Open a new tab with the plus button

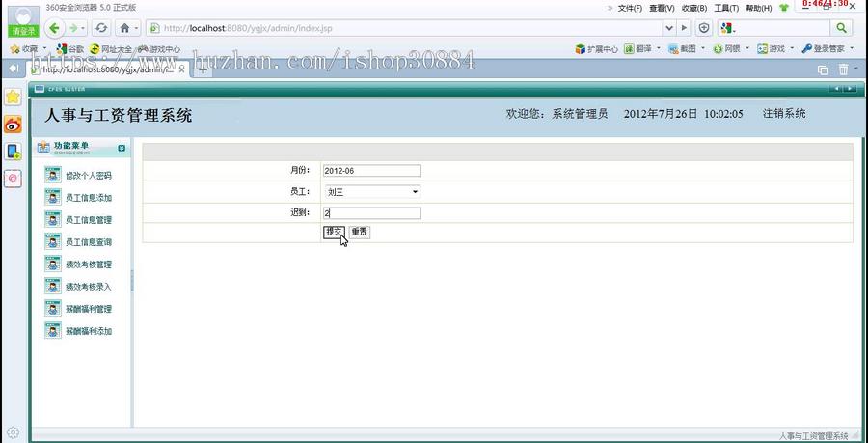pyautogui.click(x=203, y=69)
